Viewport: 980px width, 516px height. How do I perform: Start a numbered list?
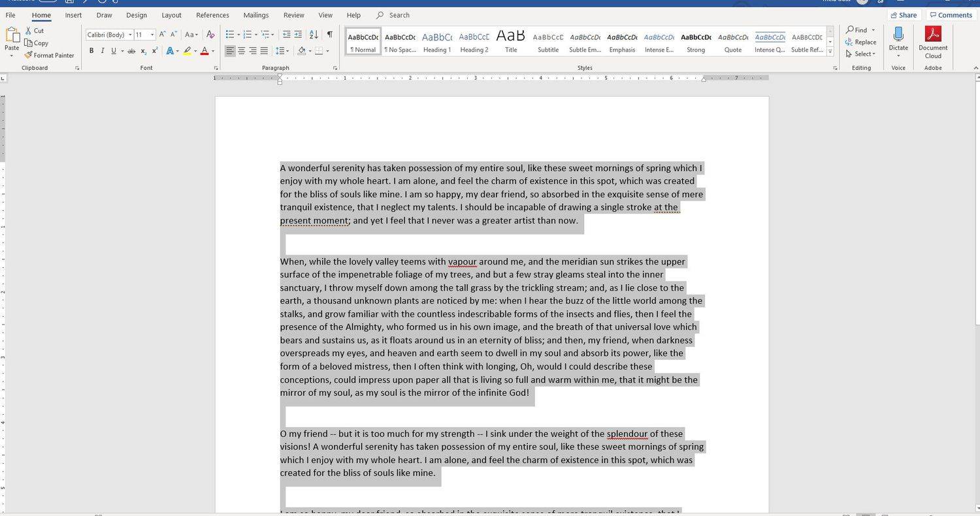[x=248, y=35]
